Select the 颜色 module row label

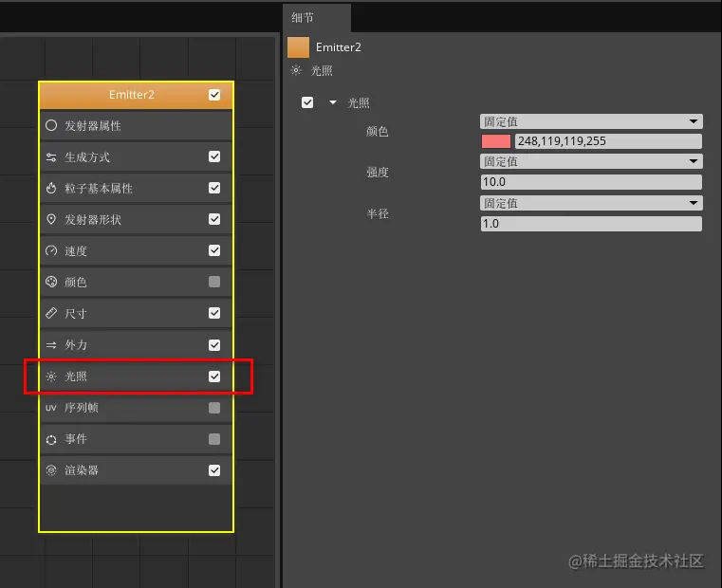pos(76,283)
